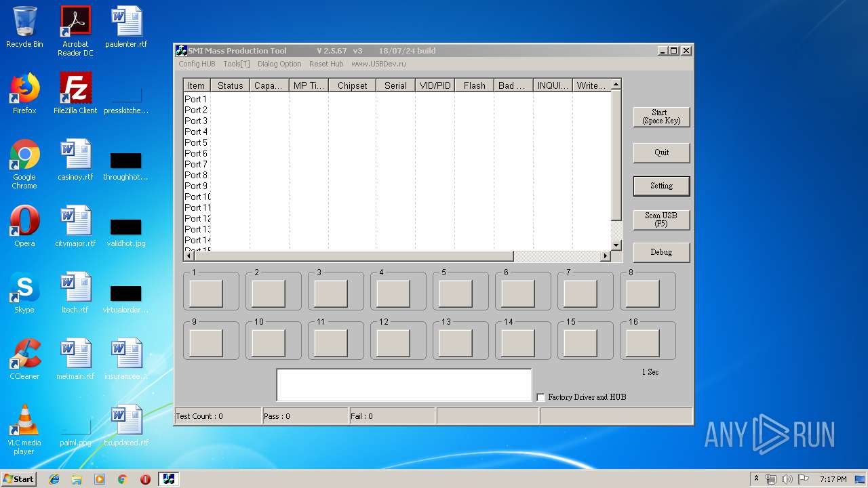Click the volume icon in the system tray
This screenshot has height=488, width=868.
pyautogui.click(x=787, y=479)
